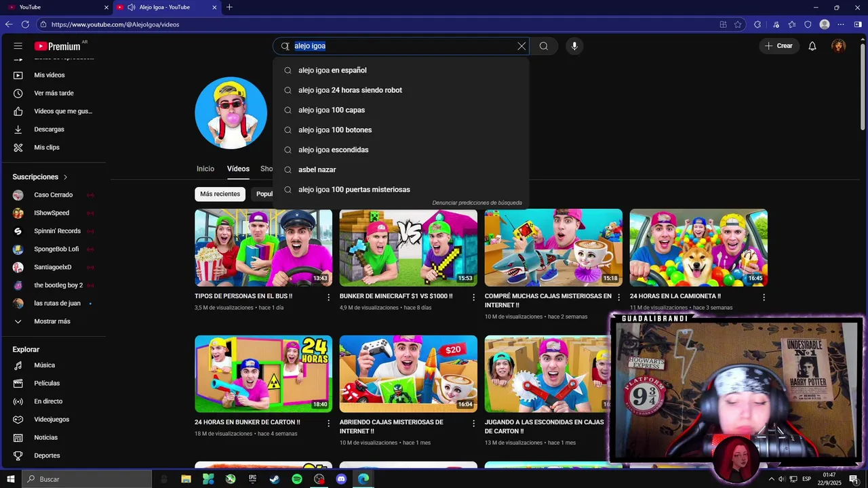The width and height of the screenshot is (868, 488).
Task: Choose suggestion 'alejo igoa 100 puertas misteriosas'
Action: [401, 190]
